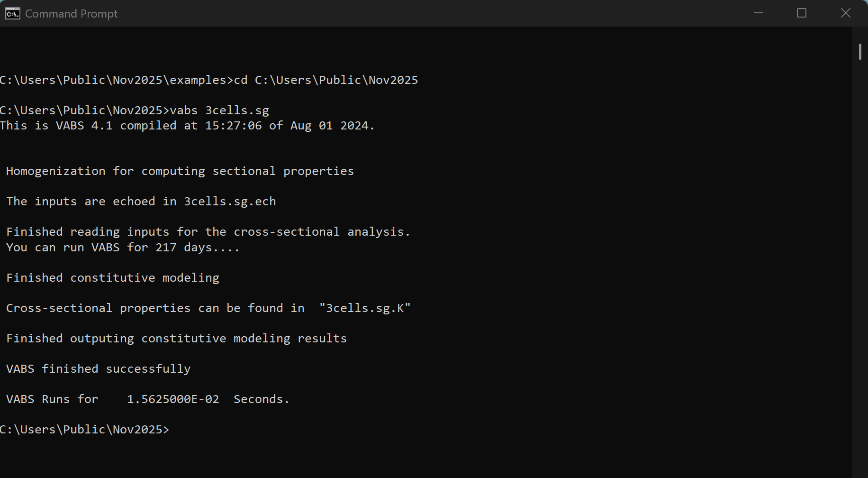
Task: Click the "Finished constitutive modeling" line
Action: [x=113, y=278]
